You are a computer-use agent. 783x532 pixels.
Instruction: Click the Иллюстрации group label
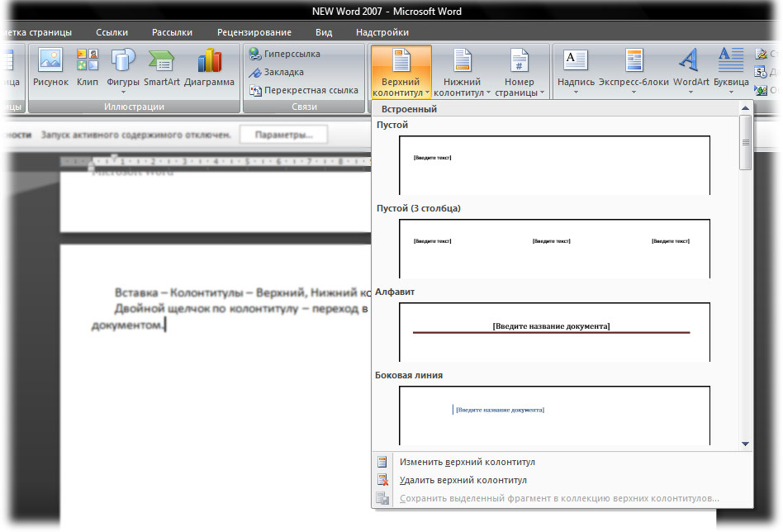pyautogui.click(x=134, y=107)
